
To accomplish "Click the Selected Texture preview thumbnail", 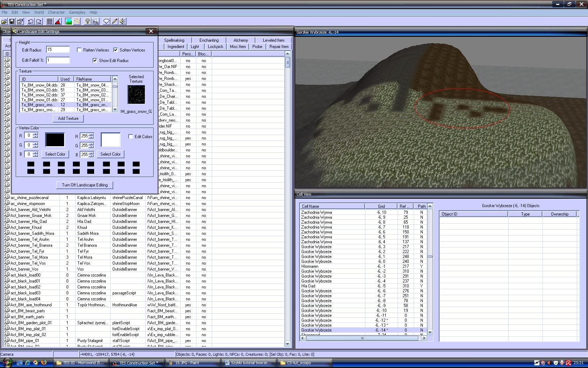I will (136, 95).
